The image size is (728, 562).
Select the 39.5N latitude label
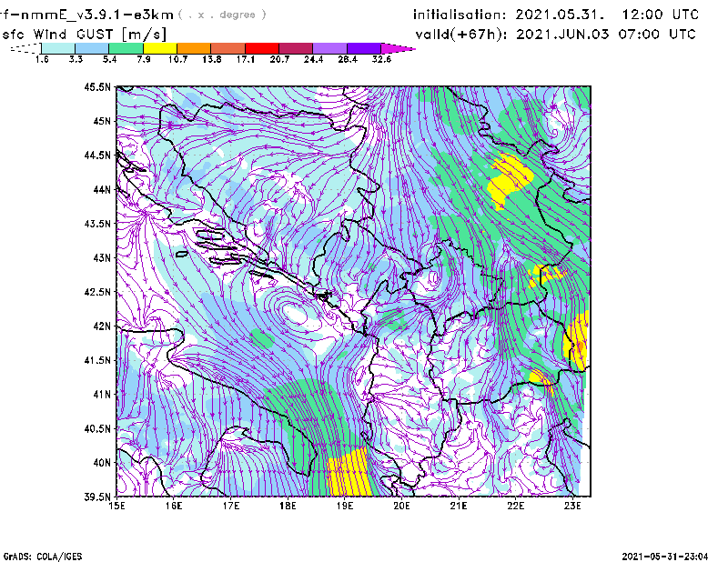(x=97, y=497)
